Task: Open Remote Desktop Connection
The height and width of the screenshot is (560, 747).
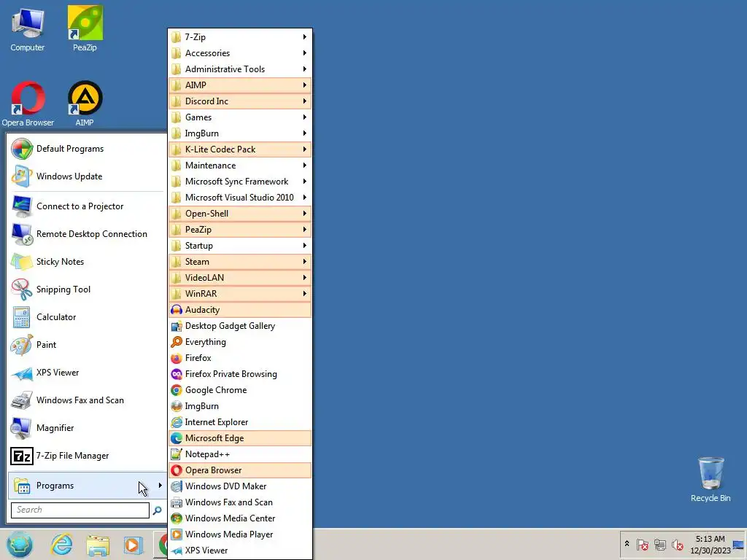Action: [88, 234]
